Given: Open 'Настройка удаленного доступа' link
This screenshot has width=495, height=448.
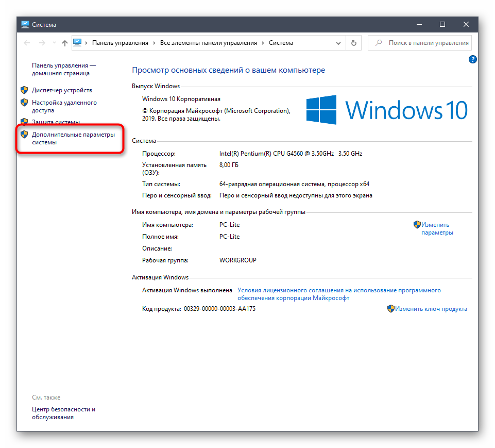Looking at the screenshot, I should pos(64,106).
